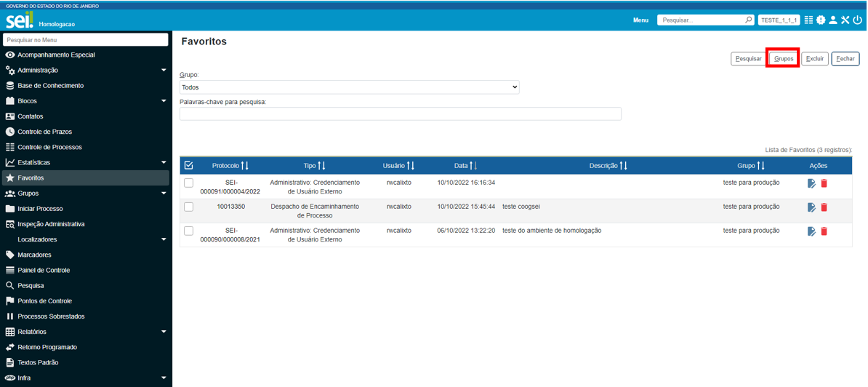
Task: Click the power icon to log out
Action: (x=858, y=20)
